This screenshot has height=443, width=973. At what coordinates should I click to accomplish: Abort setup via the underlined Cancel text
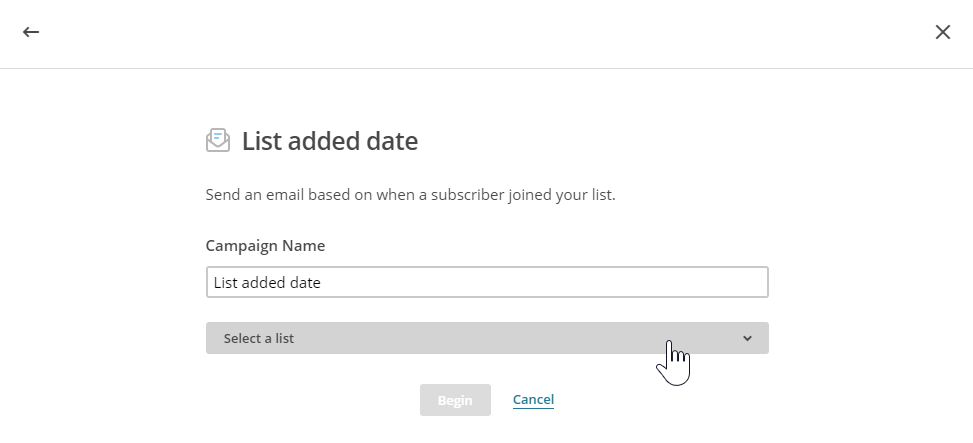coord(533,400)
